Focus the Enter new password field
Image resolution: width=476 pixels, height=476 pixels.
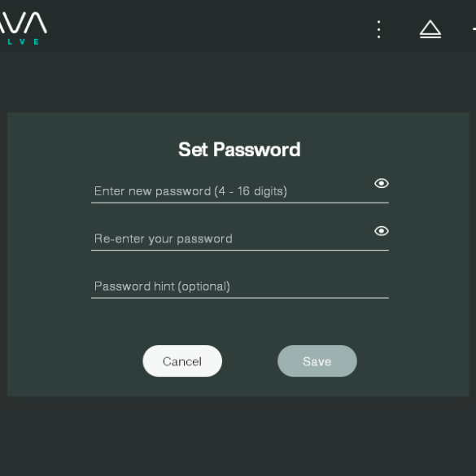(x=240, y=191)
